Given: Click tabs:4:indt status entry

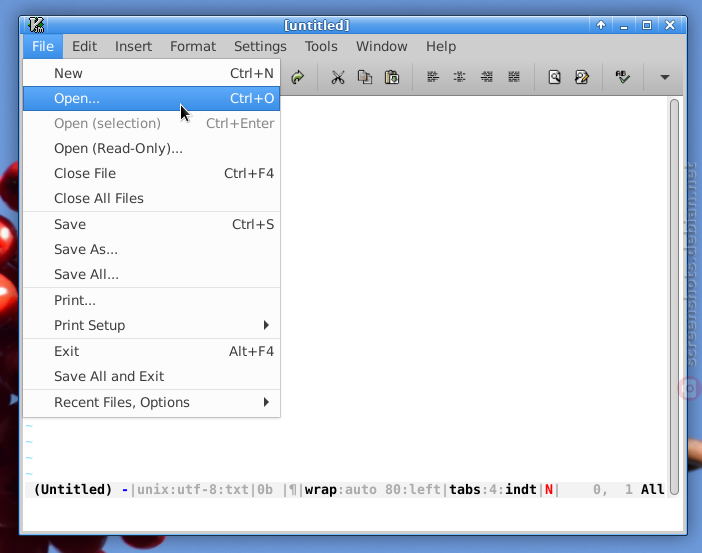Looking at the screenshot, I should click(493, 489).
